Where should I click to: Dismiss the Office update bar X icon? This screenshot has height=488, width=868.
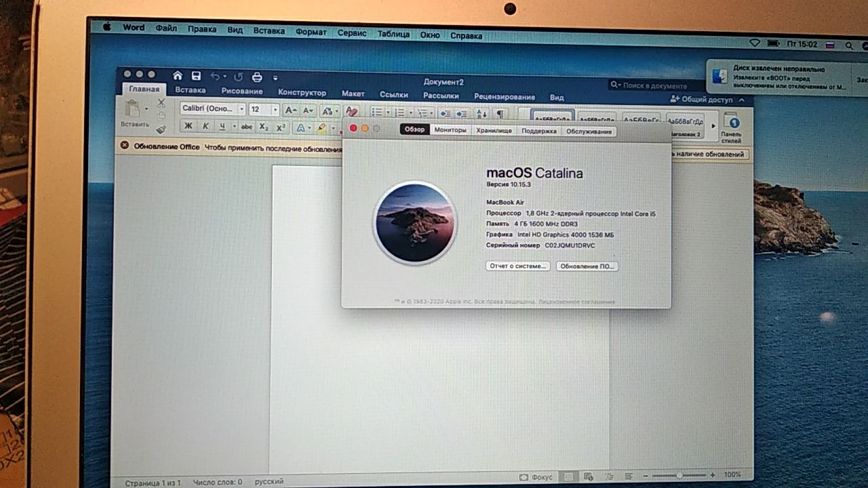click(x=124, y=146)
